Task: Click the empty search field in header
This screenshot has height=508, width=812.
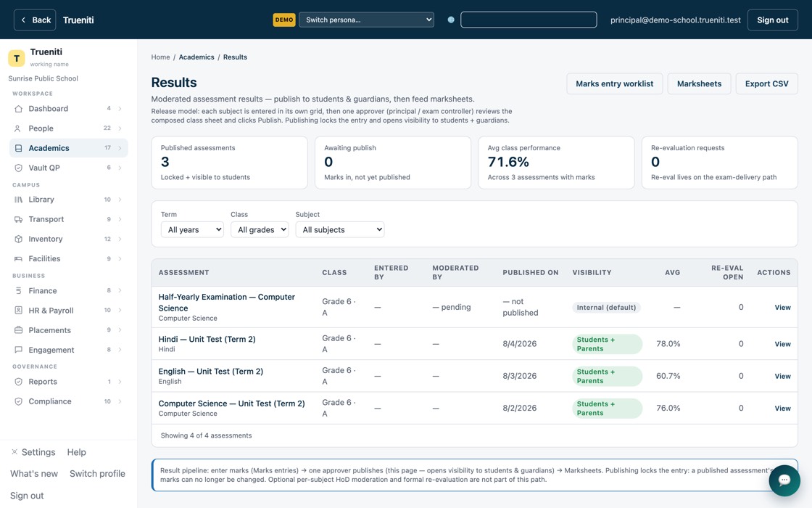Action: pyautogui.click(x=529, y=20)
